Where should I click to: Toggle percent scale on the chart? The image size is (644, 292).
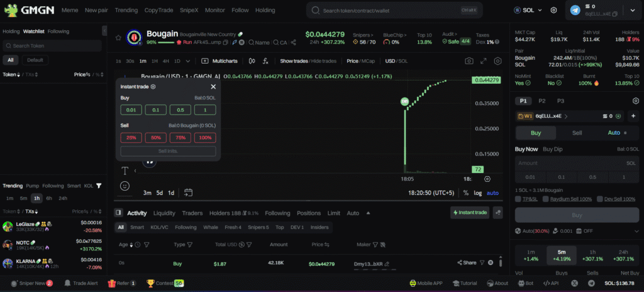(466, 193)
